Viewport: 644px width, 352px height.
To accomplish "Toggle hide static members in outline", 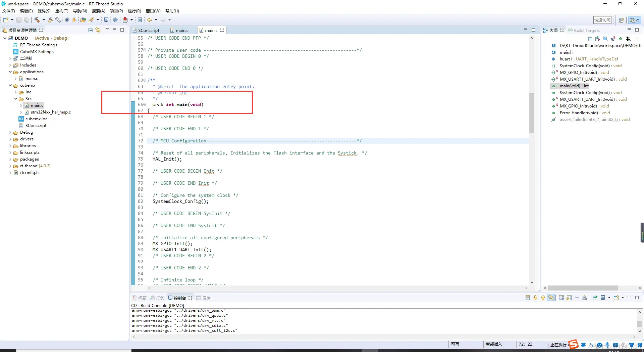I will 613,39.
